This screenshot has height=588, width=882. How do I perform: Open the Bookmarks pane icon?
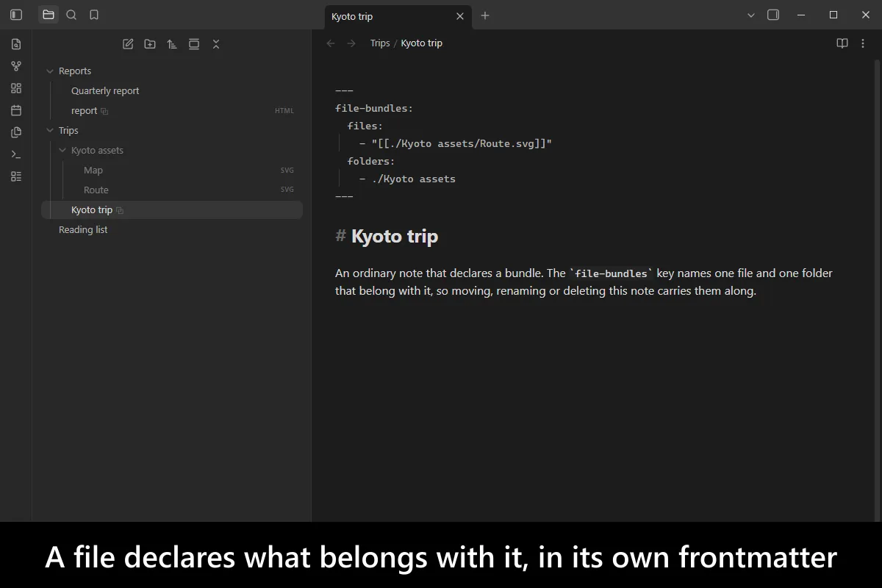[94, 15]
